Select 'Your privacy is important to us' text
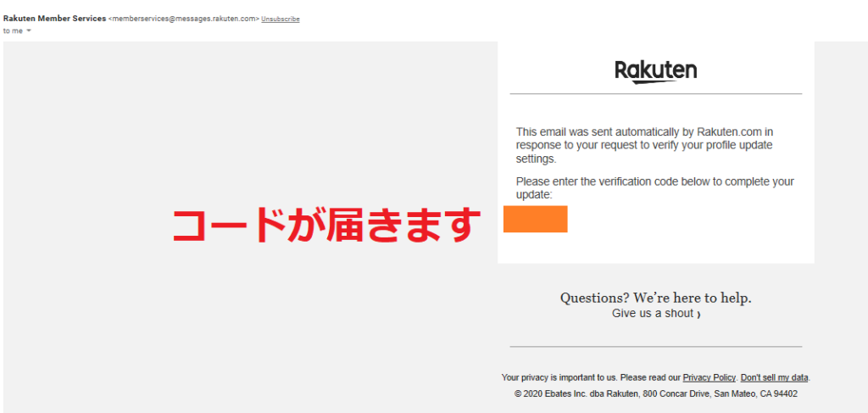This screenshot has width=868, height=413. 559,377
